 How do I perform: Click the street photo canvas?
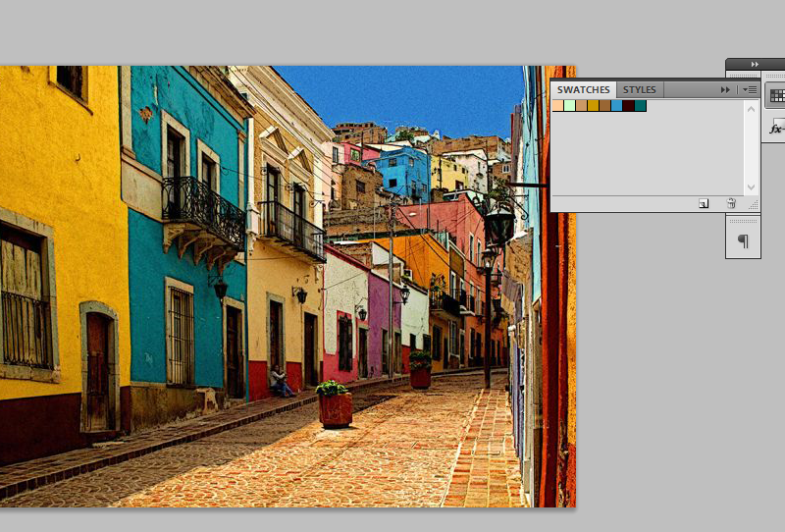pyautogui.click(x=288, y=287)
